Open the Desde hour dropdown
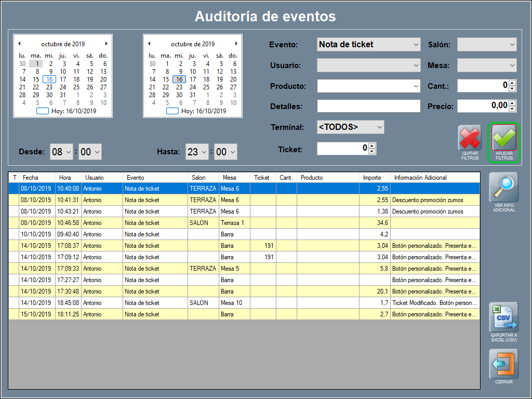This screenshot has width=532, height=399. pyautogui.click(x=61, y=152)
